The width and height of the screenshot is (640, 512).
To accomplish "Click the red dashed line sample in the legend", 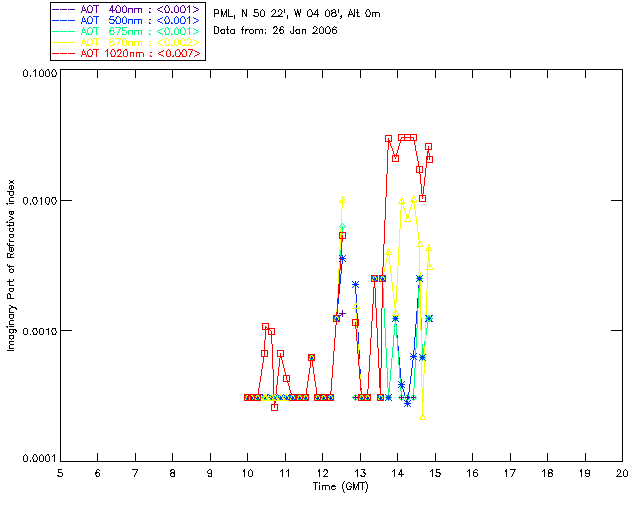I will [64, 54].
